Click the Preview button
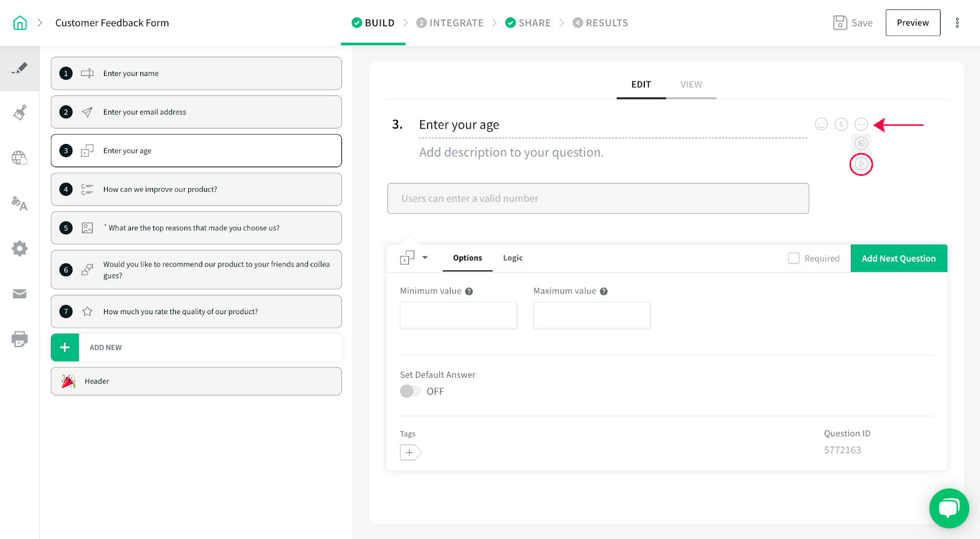Viewport: 980px width, 539px height. click(x=913, y=23)
